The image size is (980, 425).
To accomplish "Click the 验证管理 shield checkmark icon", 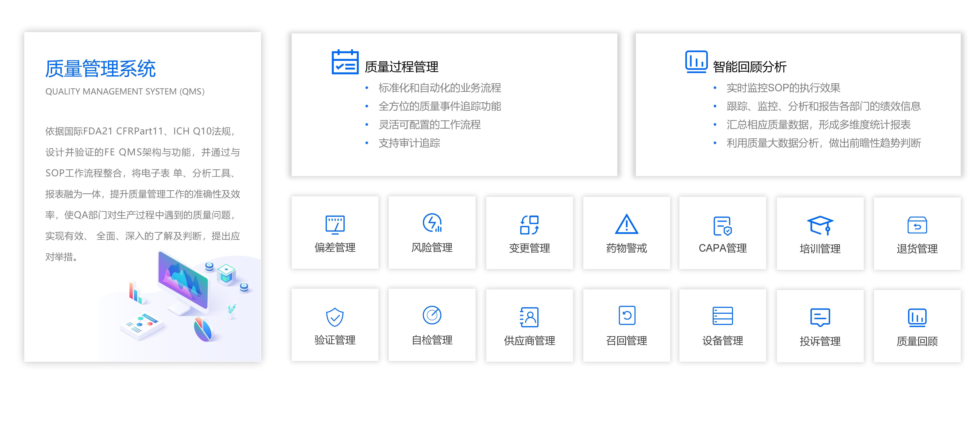I will [x=335, y=317].
